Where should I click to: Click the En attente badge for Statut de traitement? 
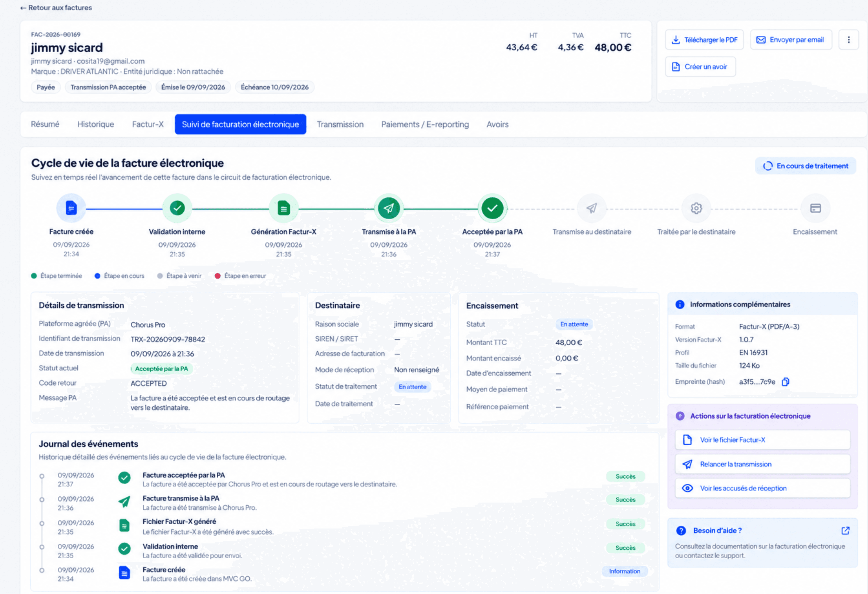(412, 387)
